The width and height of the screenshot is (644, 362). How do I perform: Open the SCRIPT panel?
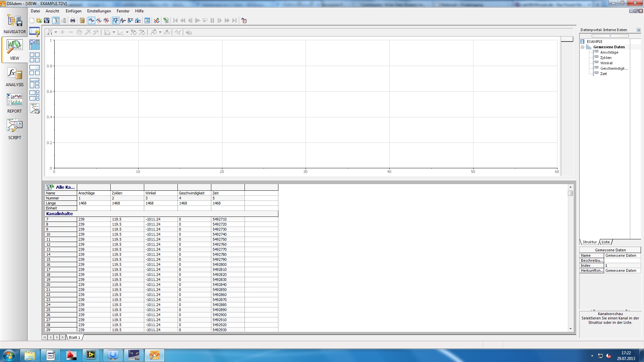click(14, 130)
